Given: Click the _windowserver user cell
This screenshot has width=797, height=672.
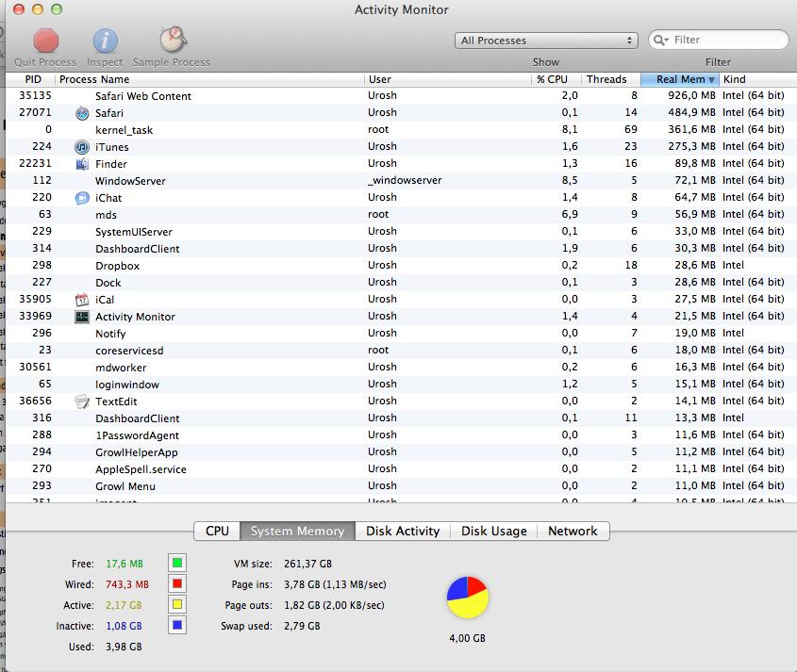Looking at the screenshot, I should tap(406, 180).
